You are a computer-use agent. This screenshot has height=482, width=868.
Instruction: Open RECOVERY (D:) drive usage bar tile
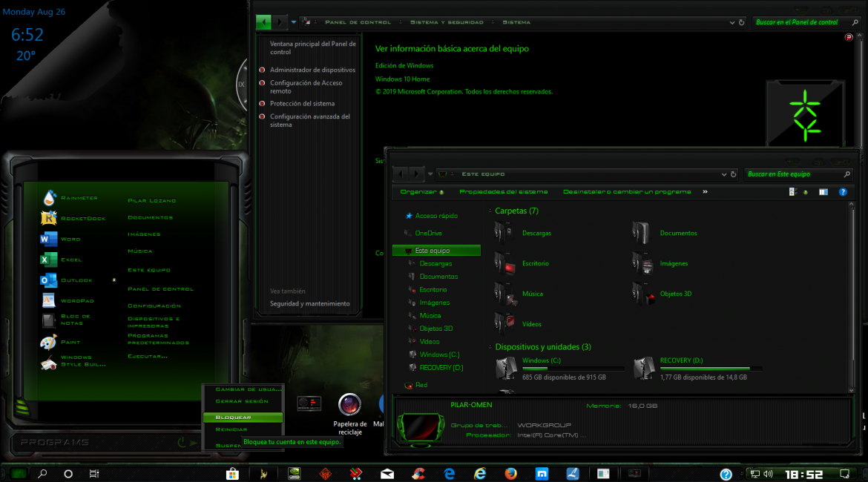click(697, 369)
